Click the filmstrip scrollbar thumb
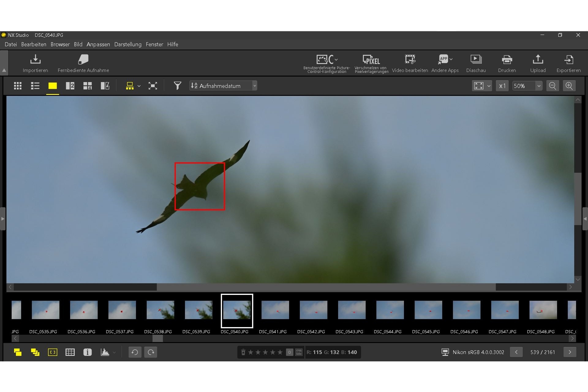 pyautogui.click(x=158, y=338)
